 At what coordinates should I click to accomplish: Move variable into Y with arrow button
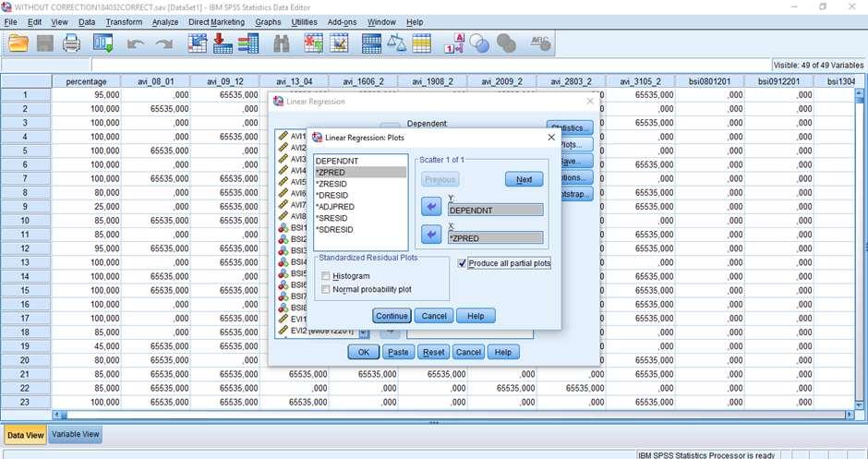point(431,207)
